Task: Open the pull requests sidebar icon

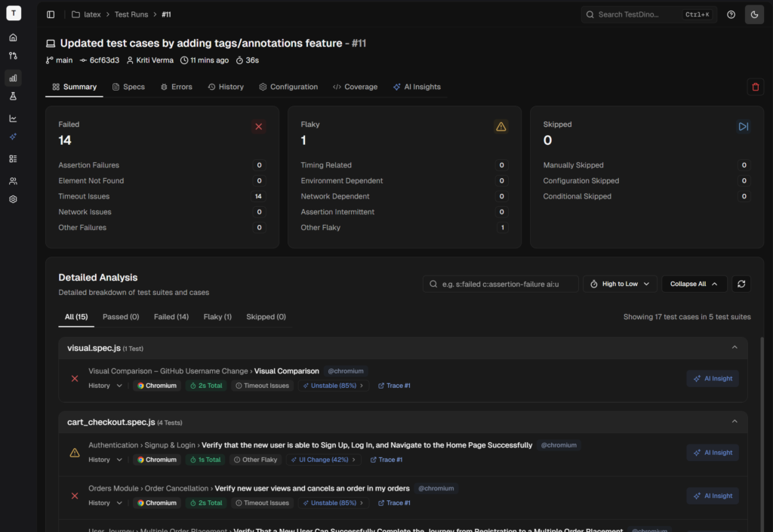Action: pyautogui.click(x=13, y=56)
